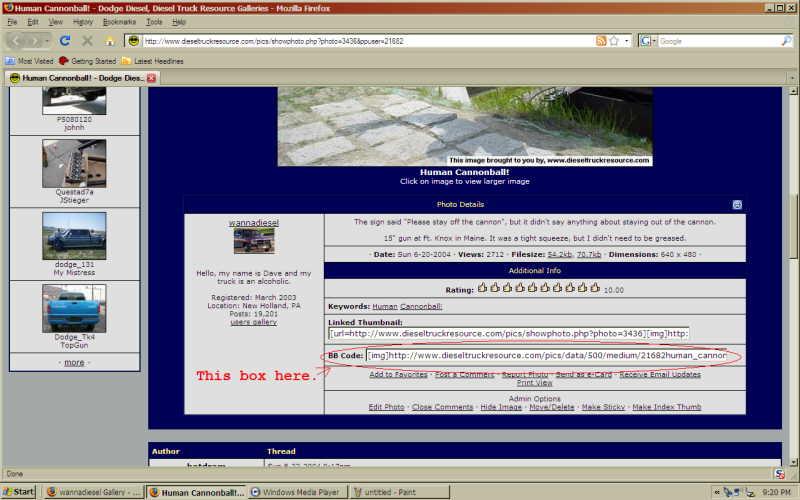The height and width of the screenshot is (500, 800).
Task: Click the Add to Favorites link
Action: [x=399, y=374]
